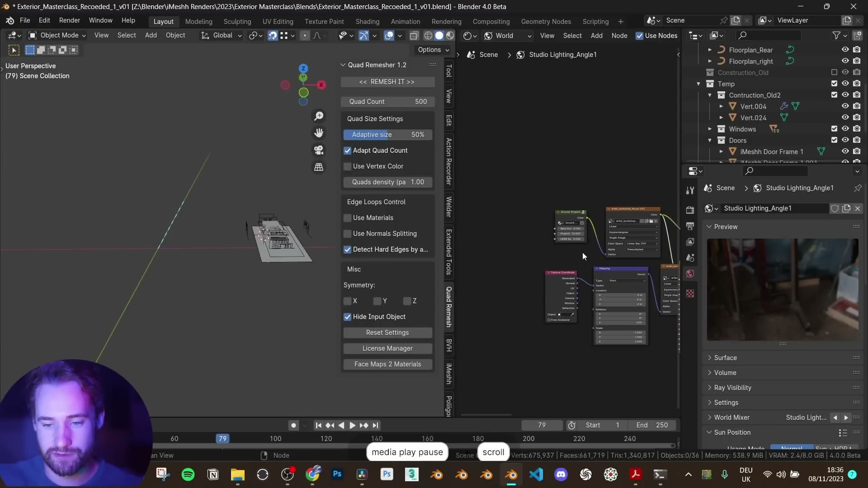The image size is (868, 488).
Task: Enable Use Normals Splitting checkbox
Action: (x=347, y=234)
